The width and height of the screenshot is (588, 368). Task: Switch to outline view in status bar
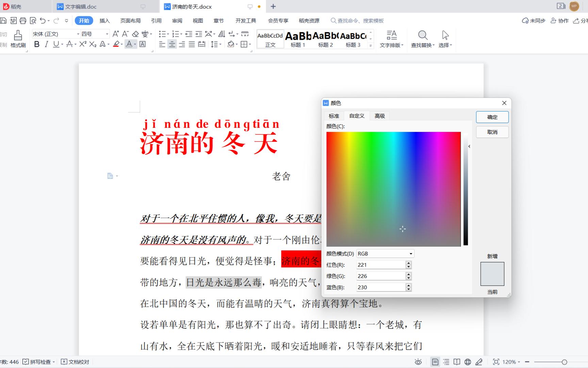446,362
